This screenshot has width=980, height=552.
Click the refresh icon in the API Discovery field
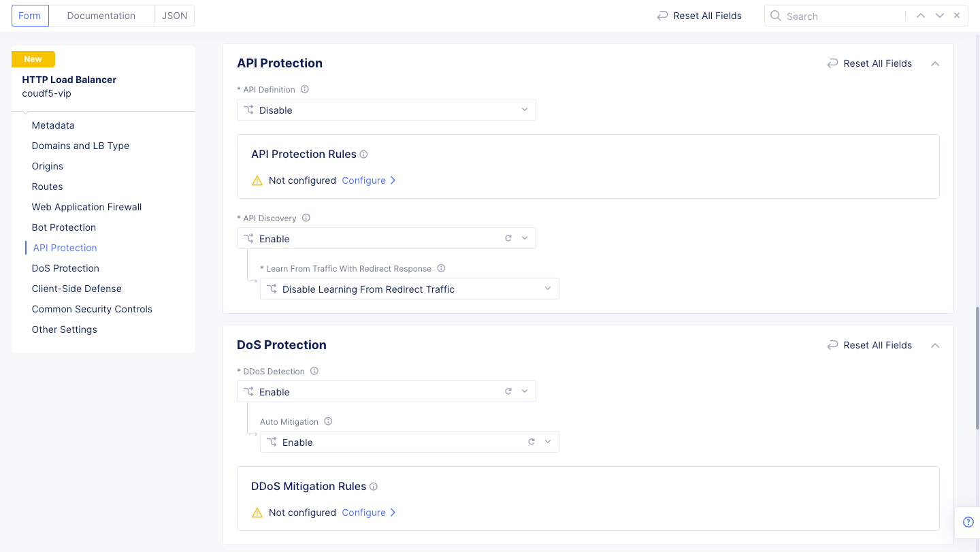508,238
